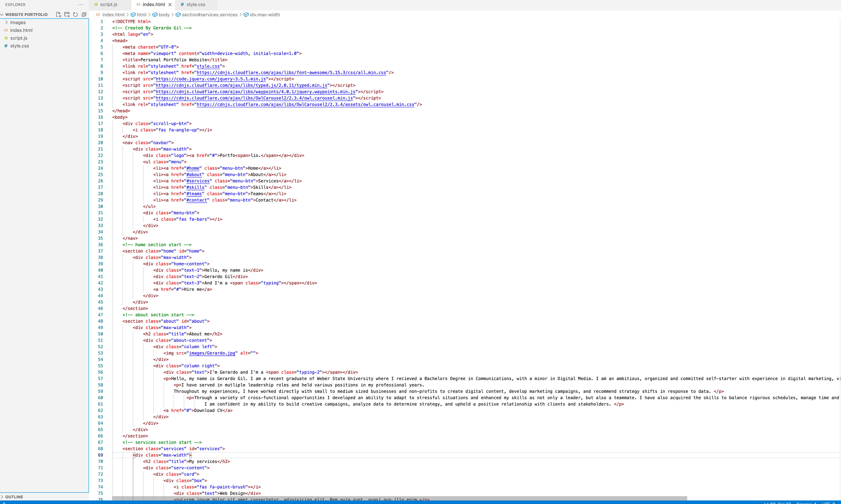841x504 pixels.
Task: Create a new file in Explorer
Action: coord(58,15)
